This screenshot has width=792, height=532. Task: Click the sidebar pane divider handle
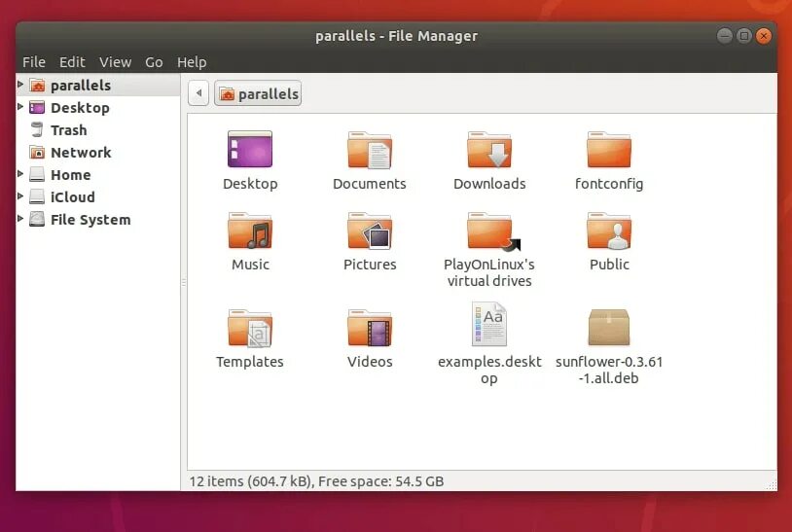(184, 283)
